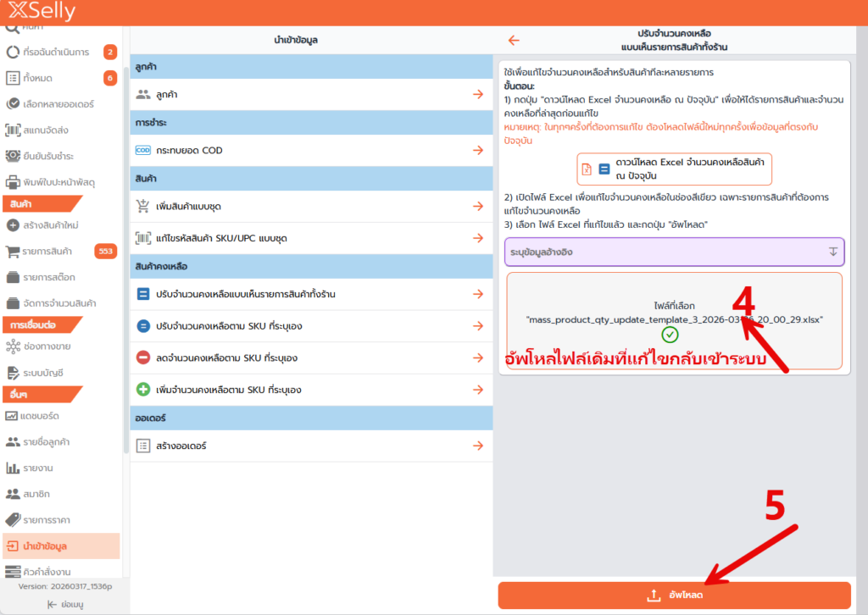Go to รายการสินค้า in the sidebar

click(x=47, y=252)
